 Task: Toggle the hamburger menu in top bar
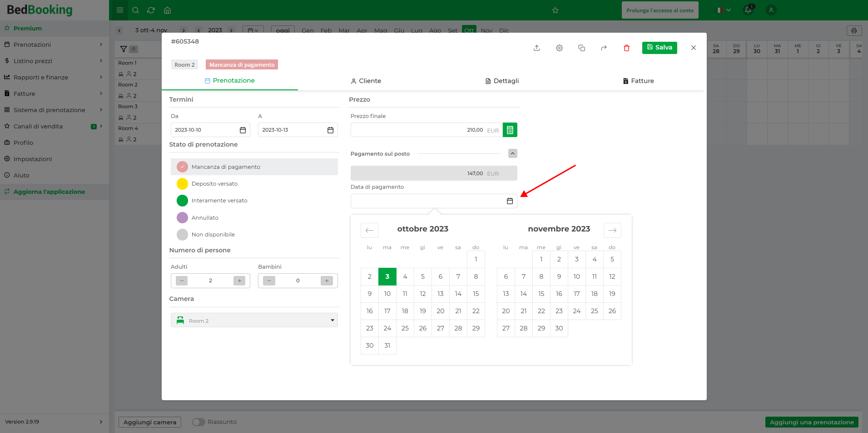120,10
